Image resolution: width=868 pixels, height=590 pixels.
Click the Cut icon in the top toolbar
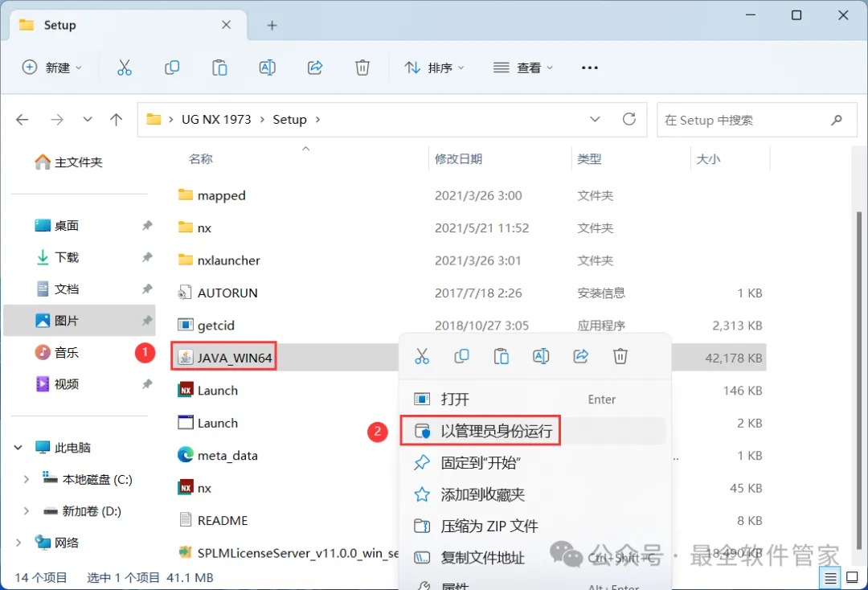pos(125,68)
